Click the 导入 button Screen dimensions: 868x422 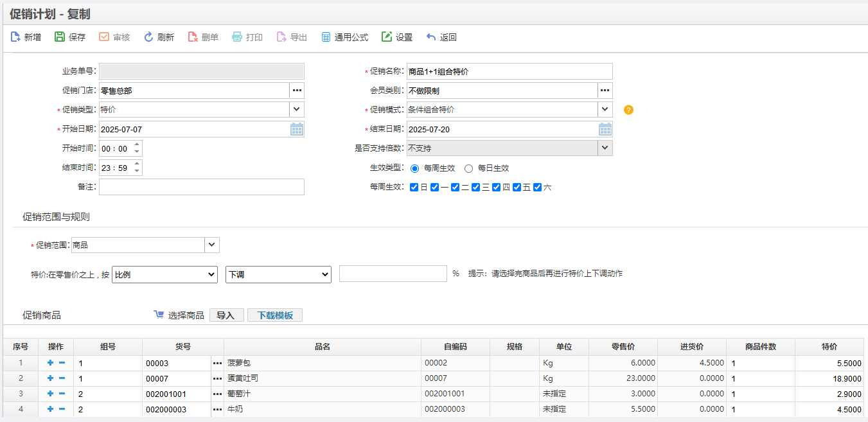tap(227, 315)
